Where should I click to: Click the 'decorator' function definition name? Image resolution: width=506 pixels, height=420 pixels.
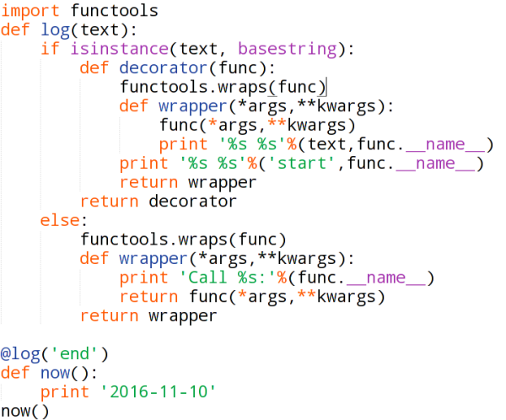[164, 68]
